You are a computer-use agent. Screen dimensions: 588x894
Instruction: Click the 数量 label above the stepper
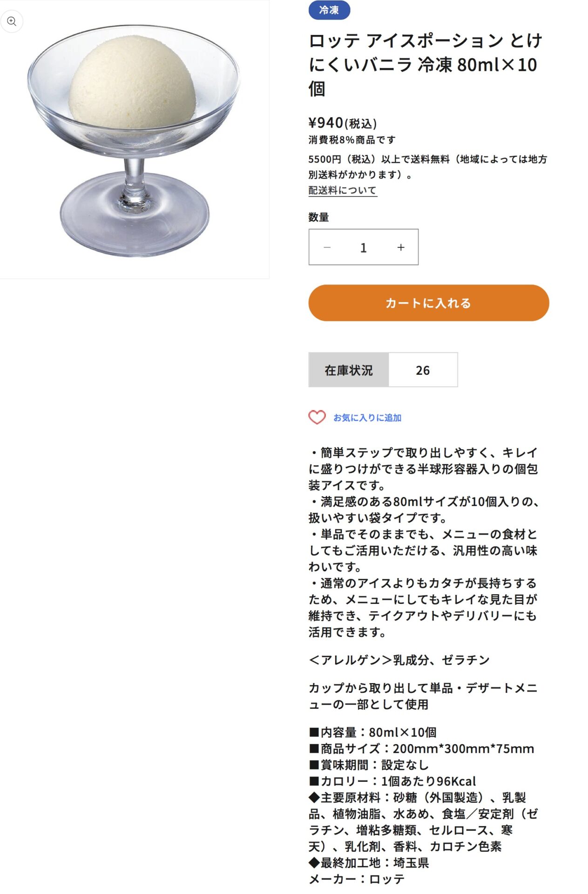[319, 217]
